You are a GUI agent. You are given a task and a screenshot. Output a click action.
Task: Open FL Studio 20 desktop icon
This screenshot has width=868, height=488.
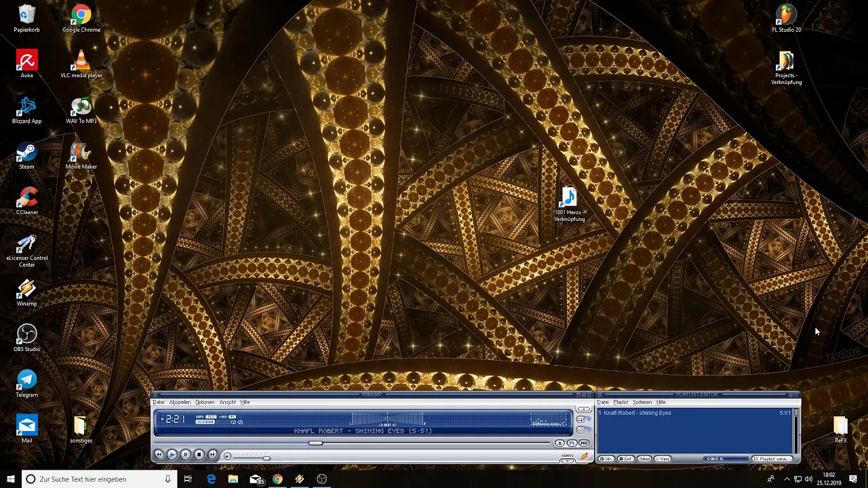(787, 18)
